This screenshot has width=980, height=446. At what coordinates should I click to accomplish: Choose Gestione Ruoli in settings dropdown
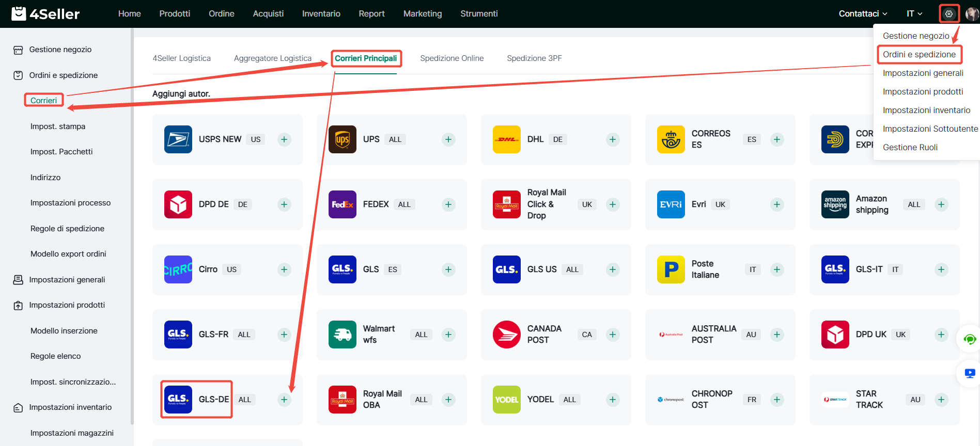pos(910,148)
